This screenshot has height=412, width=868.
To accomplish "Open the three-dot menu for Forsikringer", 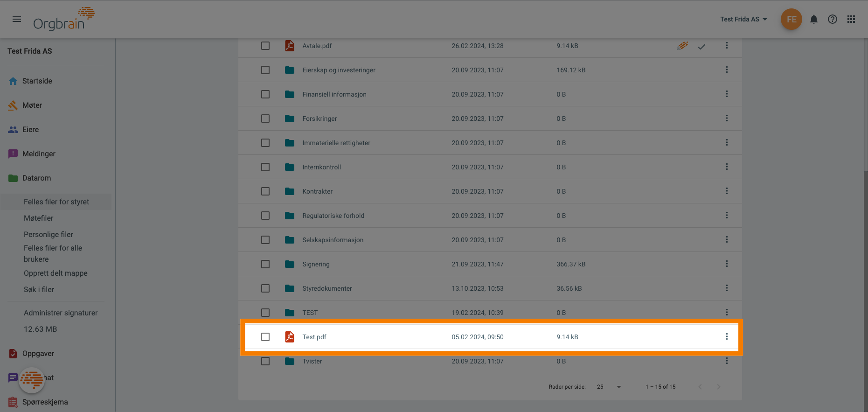I will click(x=727, y=118).
